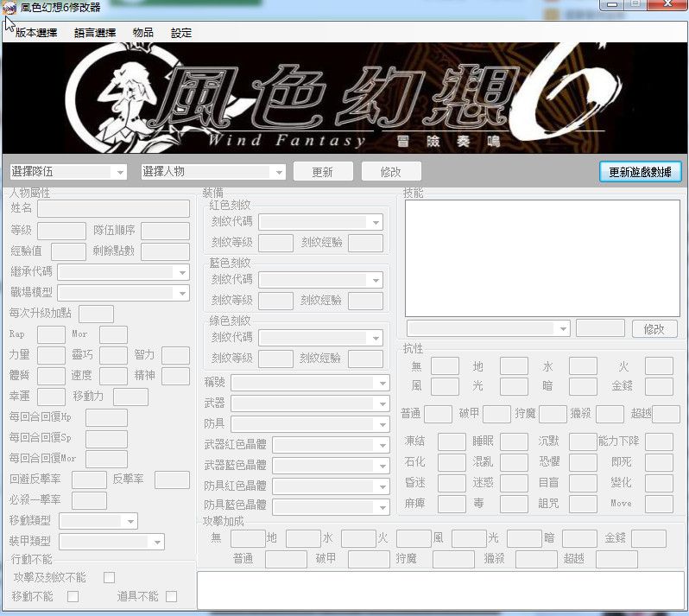The width and height of the screenshot is (689, 616).
Task: Open the 語言選擇 menu
Action: tap(95, 33)
